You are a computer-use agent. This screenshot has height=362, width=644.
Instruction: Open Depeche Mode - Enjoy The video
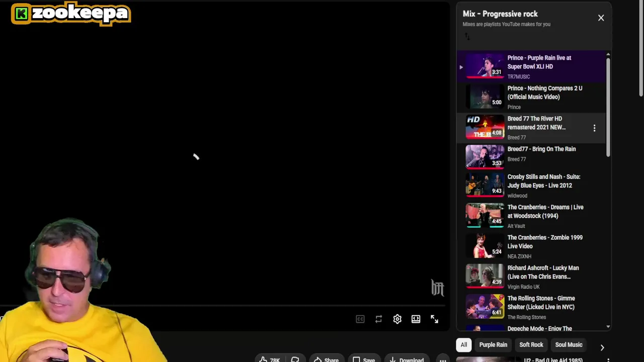(539, 329)
